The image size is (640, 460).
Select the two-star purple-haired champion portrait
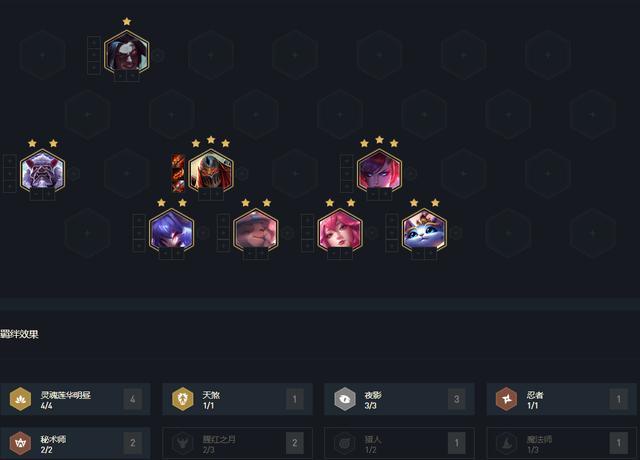click(x=171, y=231)
